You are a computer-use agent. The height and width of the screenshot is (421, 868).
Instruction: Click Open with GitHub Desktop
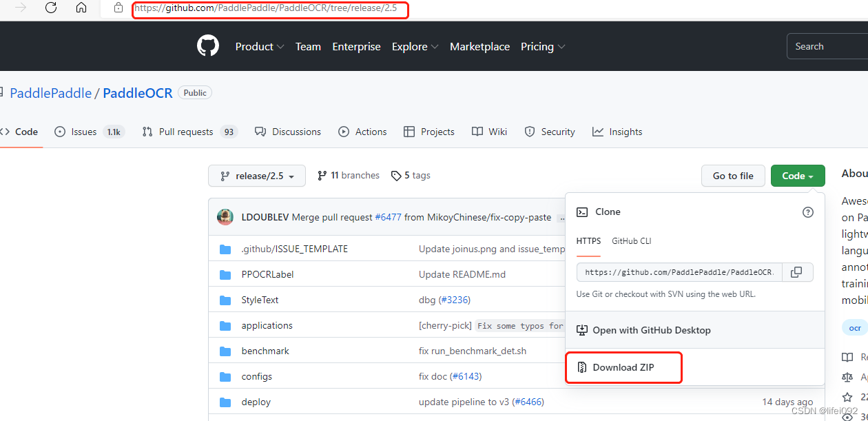coord(652,330)
